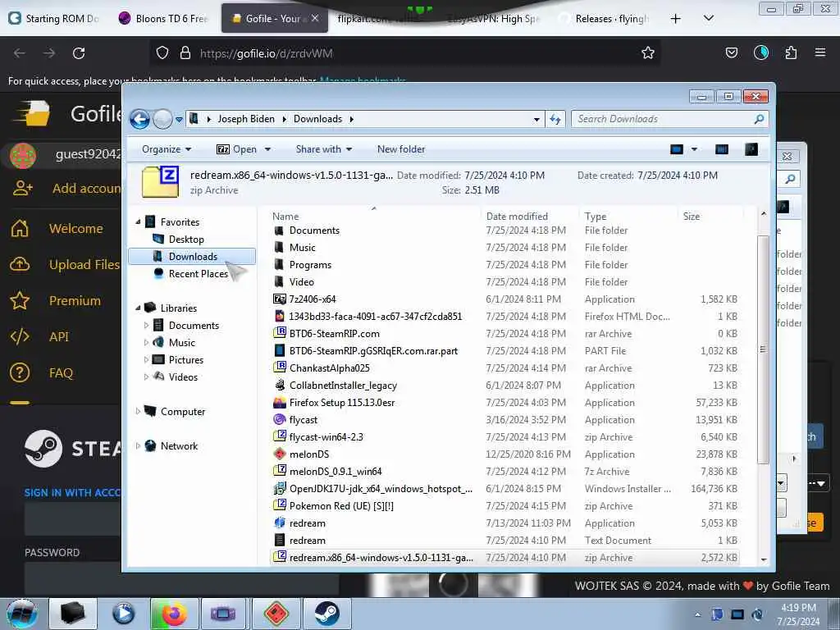The height and width of the screenshot is (630, 840).
Task: Open the list all tabs chevron
Action: coord(708,18)
